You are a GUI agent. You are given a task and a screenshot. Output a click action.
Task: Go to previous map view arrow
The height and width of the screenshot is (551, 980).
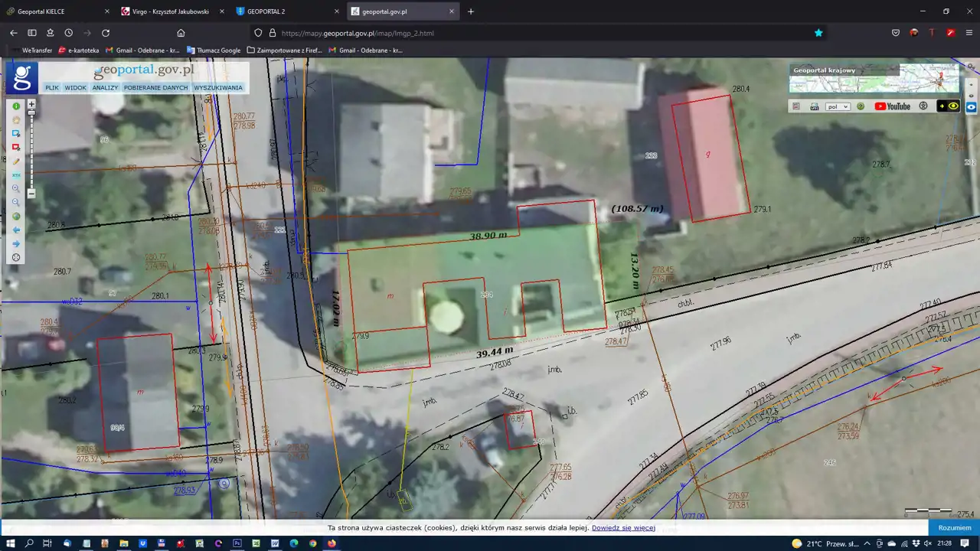[x=16, y=230]
